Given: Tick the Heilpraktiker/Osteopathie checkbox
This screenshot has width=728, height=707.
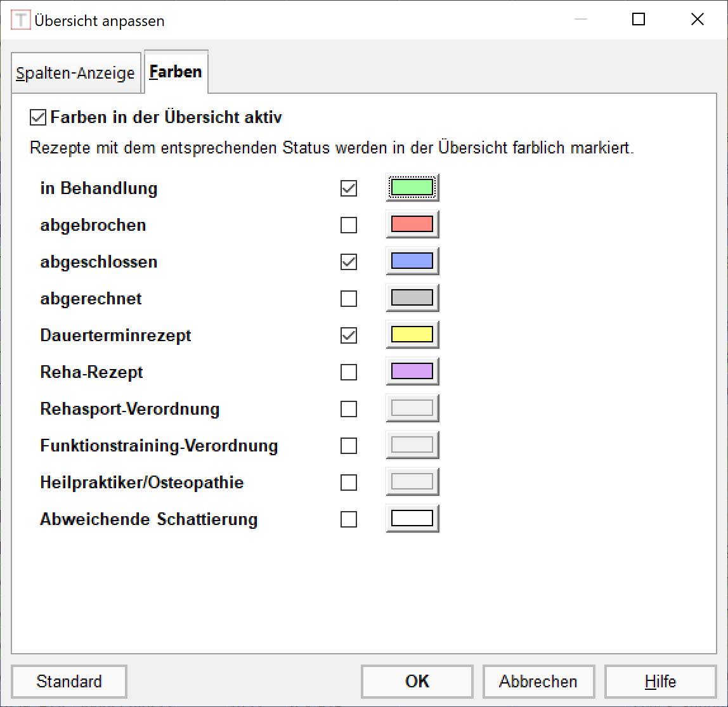Looking at the screenshot, I should click(349, 483).
